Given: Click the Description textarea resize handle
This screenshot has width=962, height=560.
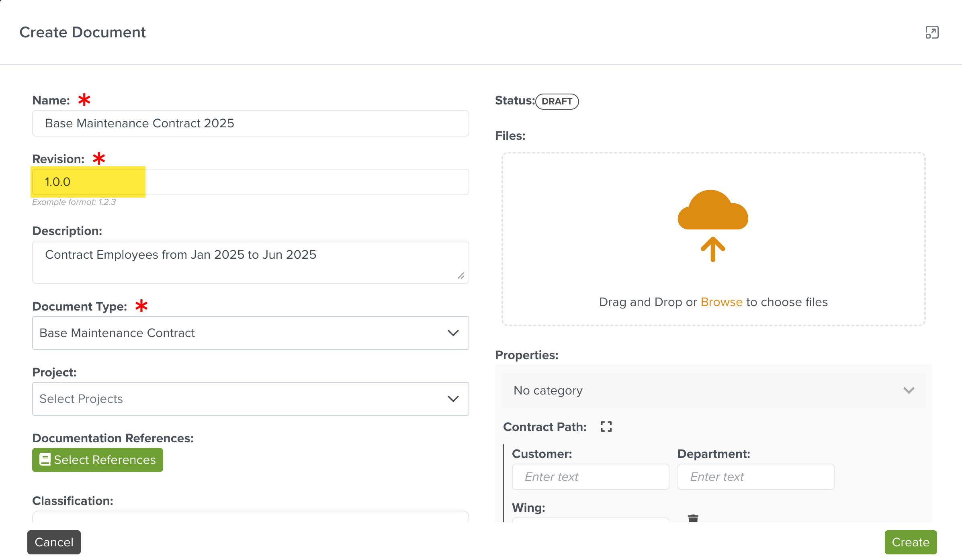Looking at the screenshot, I should pos(461,276).
